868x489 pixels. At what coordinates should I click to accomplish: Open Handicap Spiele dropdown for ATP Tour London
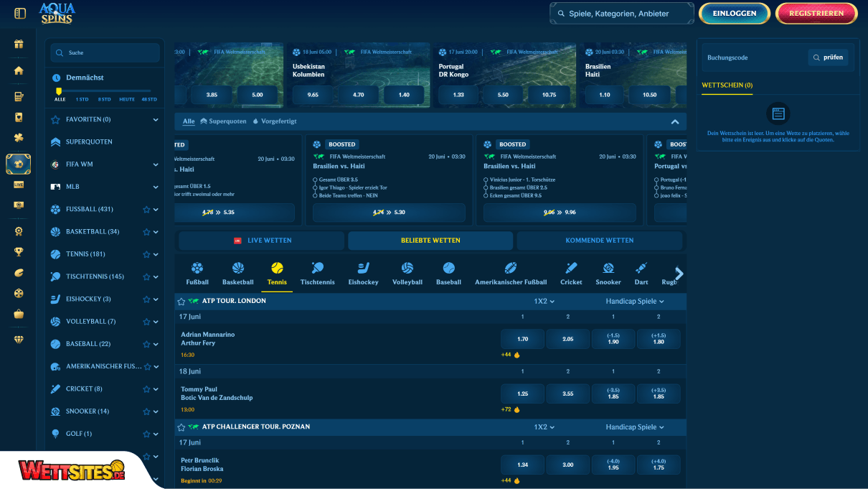tap(635, 301)
